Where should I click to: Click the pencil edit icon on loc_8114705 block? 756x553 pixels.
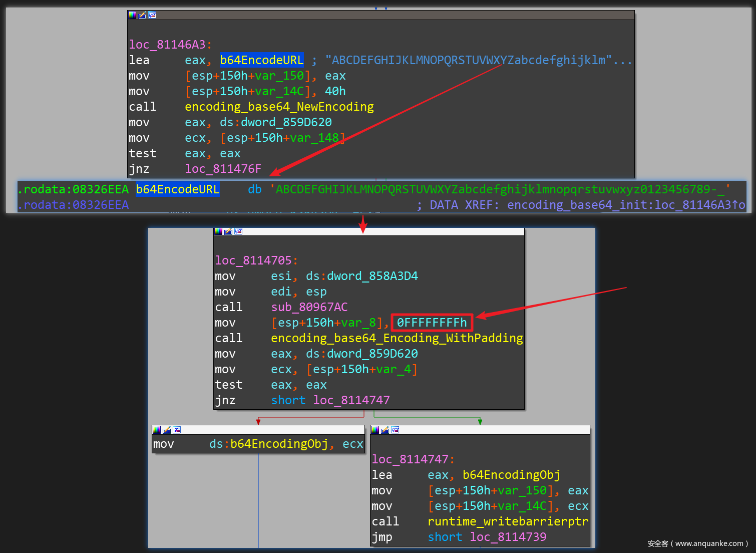click(228, 231)
